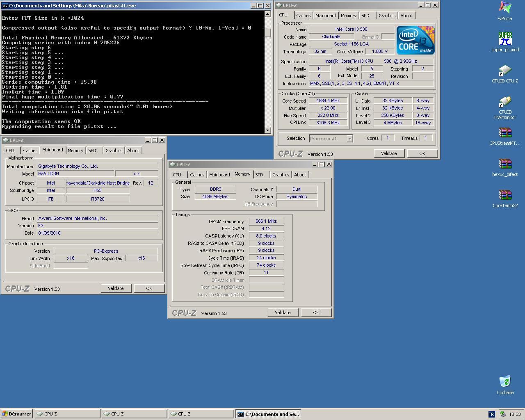Click the Multiplier x 22.00 value
Screen dimensions: 525x420
point(328,108)
